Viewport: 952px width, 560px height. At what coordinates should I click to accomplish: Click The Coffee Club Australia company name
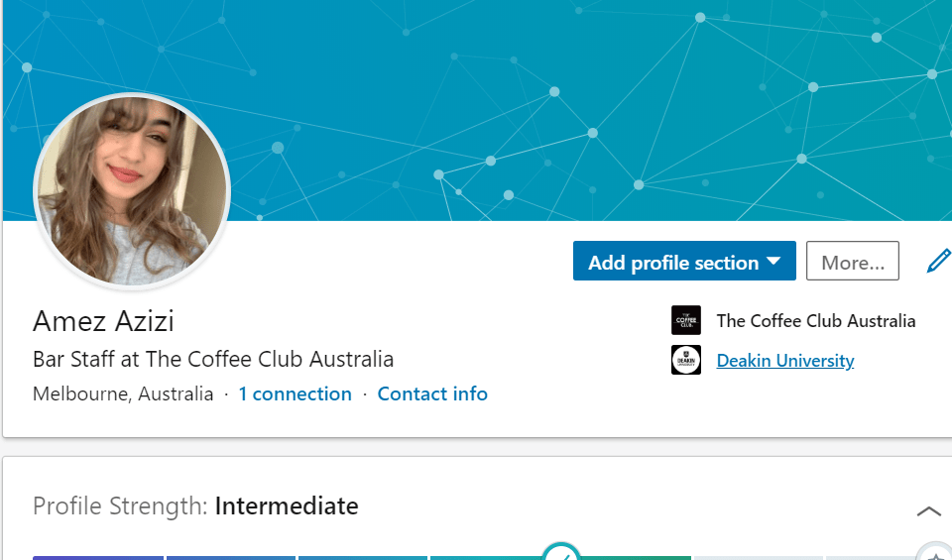pos(815,320)
